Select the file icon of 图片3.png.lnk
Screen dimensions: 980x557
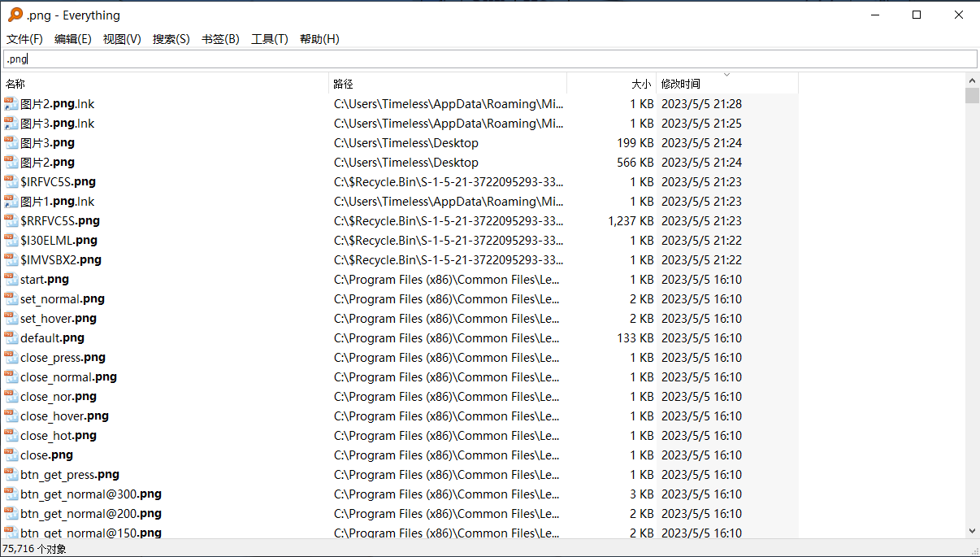[x=11, y=123]
